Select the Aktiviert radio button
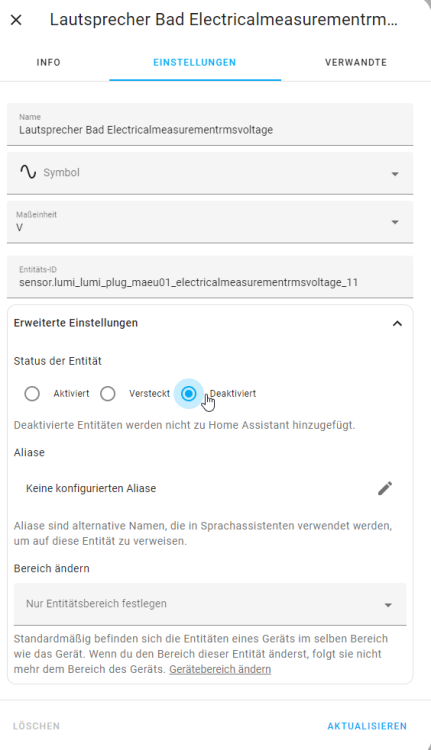The image size is (431, 750). coord(32,394)
